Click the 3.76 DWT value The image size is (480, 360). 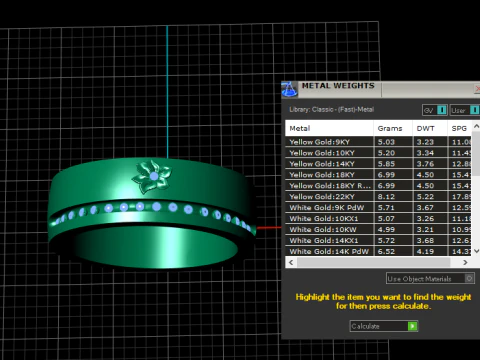click(425, 164)
